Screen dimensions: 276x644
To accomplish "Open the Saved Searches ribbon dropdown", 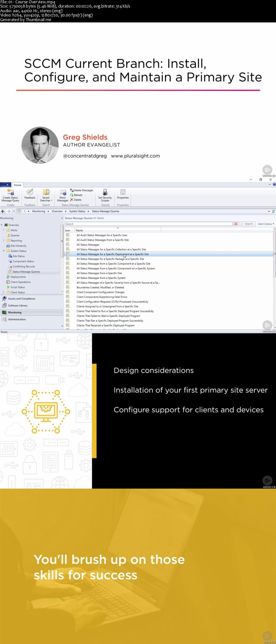I will coord(46,195).
